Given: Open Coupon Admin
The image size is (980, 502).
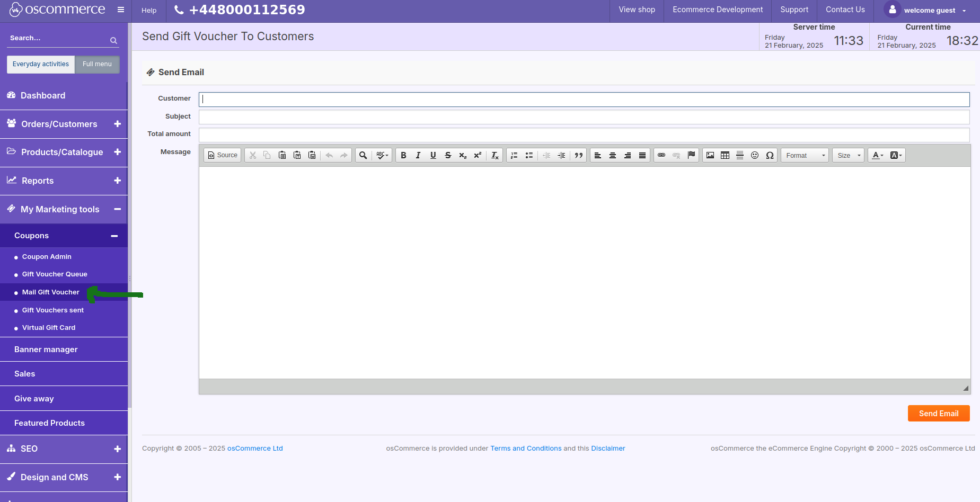Looking at the screenshot, I should [x=47, y=257].
